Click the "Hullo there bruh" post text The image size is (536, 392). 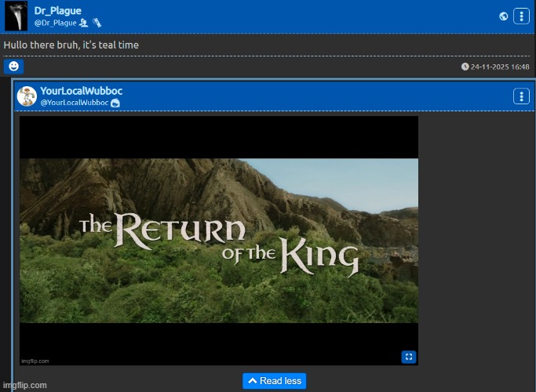pos(71,45)
